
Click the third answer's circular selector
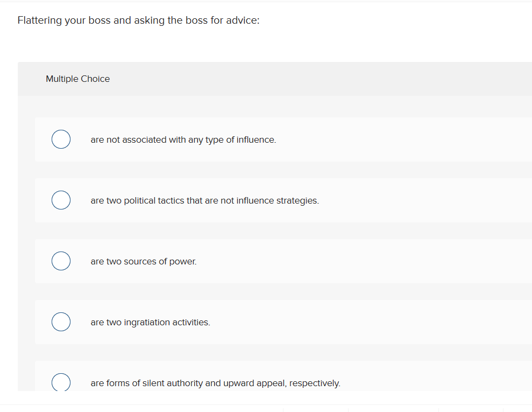pos(61,261)
